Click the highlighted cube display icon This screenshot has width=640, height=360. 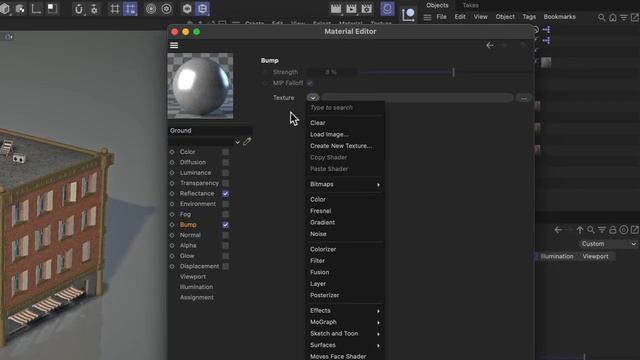click(x=203, y=9)
